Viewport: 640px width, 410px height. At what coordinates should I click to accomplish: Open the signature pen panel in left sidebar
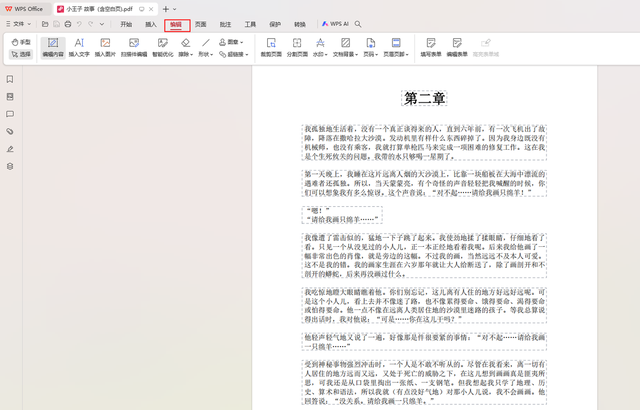pos(10,149)
